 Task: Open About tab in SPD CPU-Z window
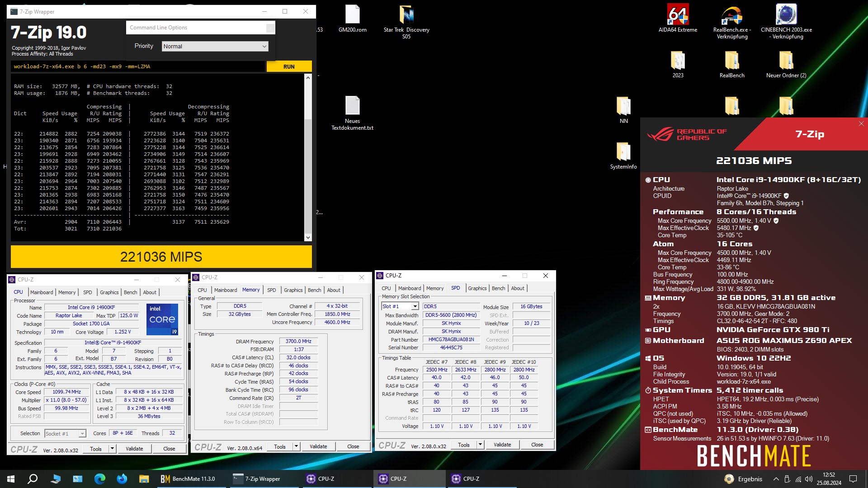pyautogui.click(x=518, y=288)
